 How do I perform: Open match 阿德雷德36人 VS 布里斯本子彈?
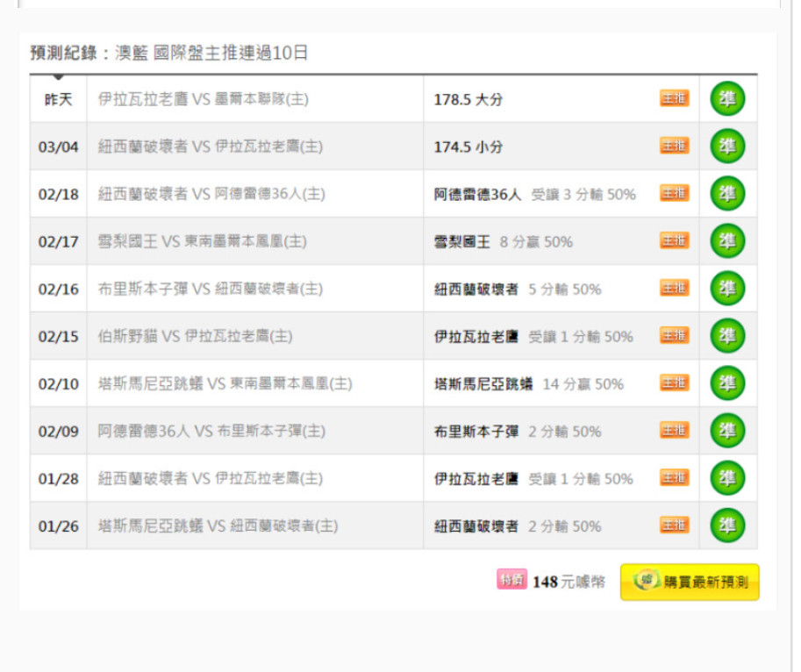[211, 431]
